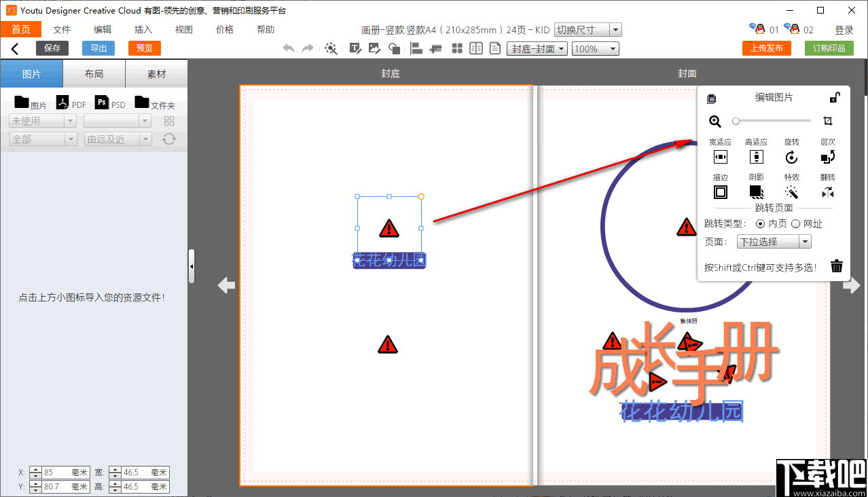Click the rotate (旋转) icon

click(791, 158)
